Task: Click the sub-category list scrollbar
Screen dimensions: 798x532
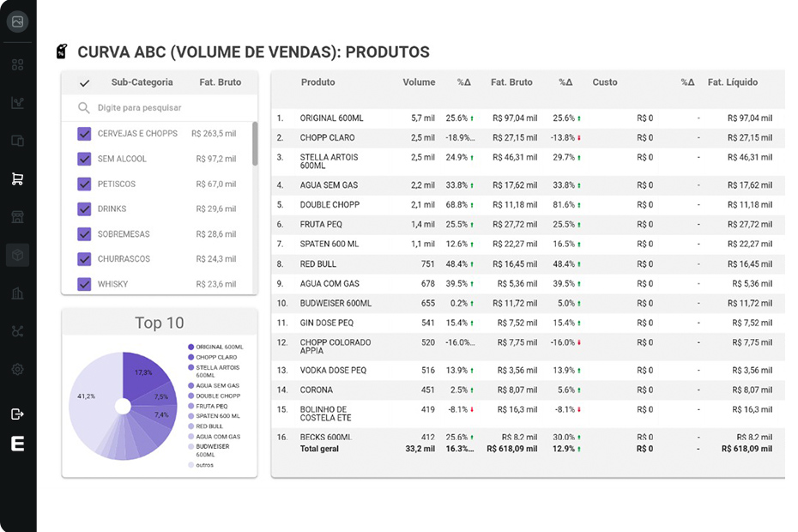Action: coord(255,143)
